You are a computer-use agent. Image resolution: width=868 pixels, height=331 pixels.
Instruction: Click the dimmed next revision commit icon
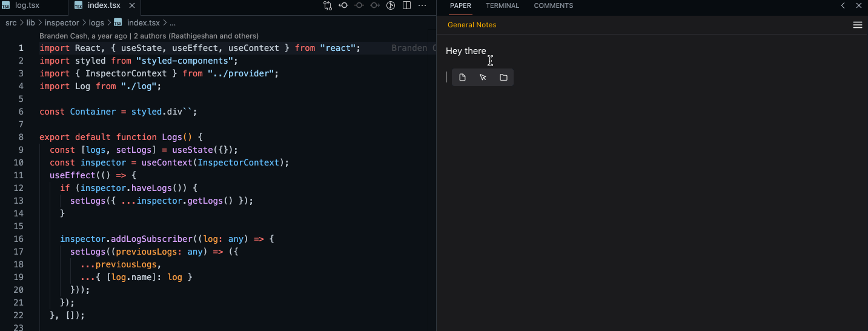click(x=375, y=5)
